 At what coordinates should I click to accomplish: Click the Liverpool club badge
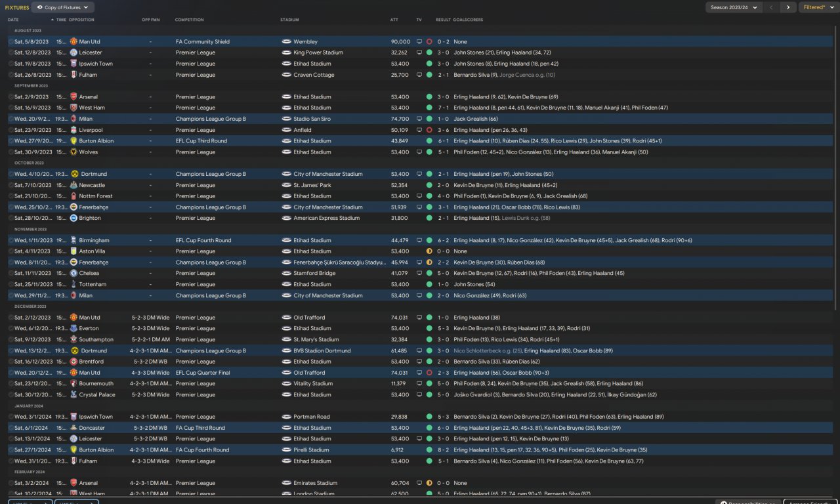click(x=73, y=130)
